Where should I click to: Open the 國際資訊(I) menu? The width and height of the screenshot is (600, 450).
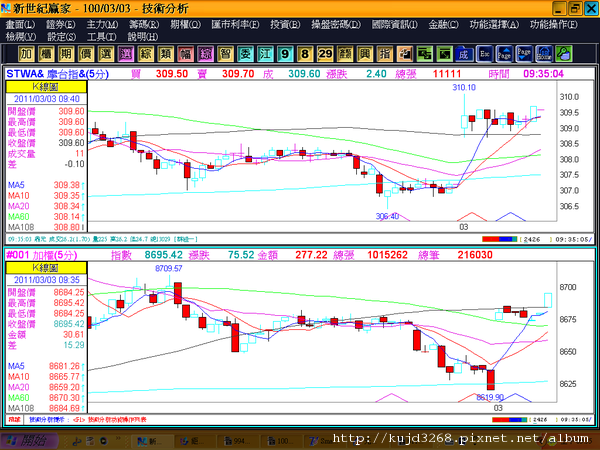coord(395,24)
